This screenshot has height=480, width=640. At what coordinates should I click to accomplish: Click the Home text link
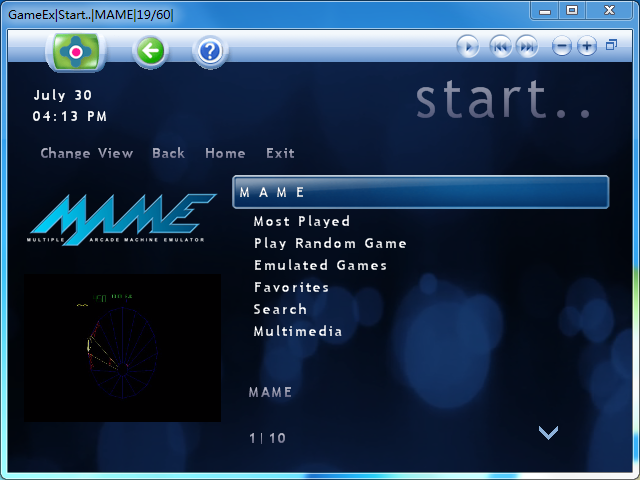pos(225,153)
